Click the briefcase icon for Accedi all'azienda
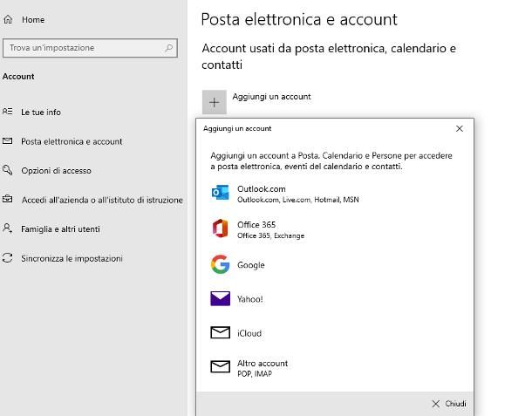 [8, 199]
